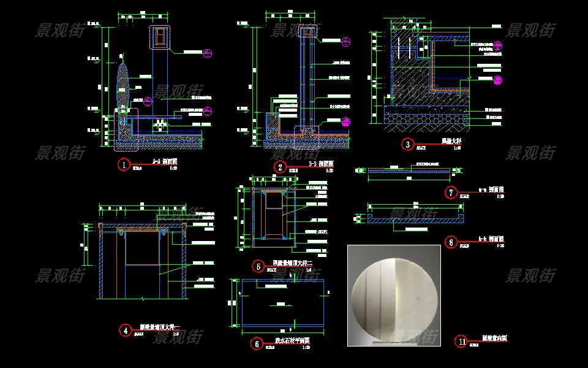Click the red circle marker numbered 2

(x=280, y=167)
